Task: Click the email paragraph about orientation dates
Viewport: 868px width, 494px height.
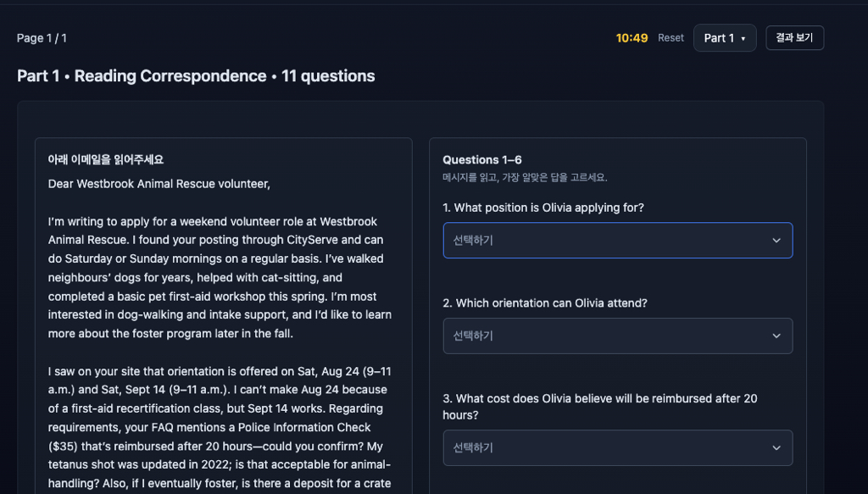Action: coord(218,418)
